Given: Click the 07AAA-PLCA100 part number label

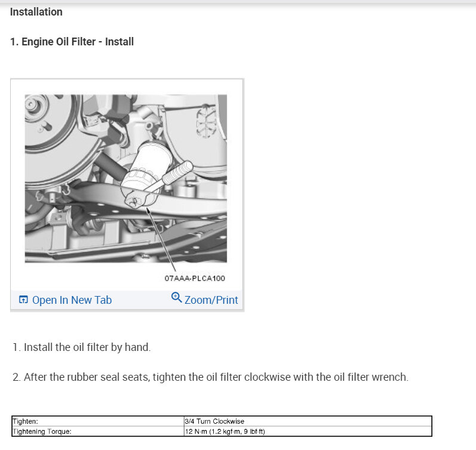Looking at the screenshot, I should click(x=195, y=278).
